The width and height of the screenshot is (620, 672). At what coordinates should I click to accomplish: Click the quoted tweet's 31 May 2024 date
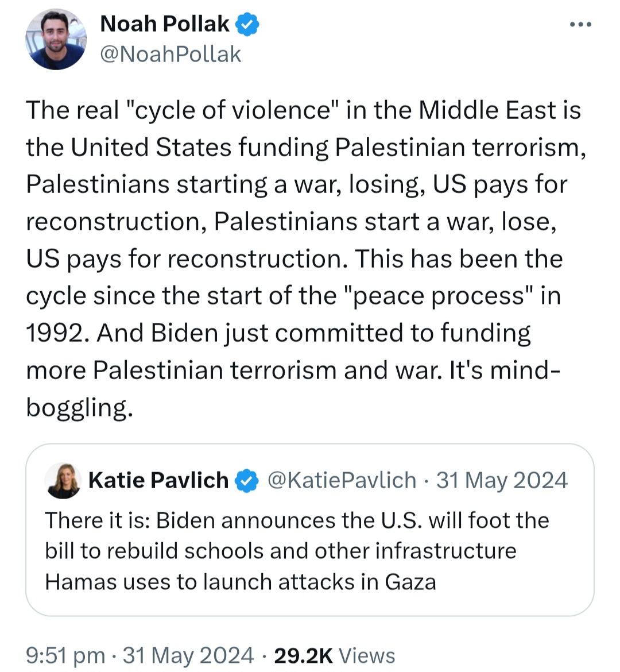coord(502,480)
